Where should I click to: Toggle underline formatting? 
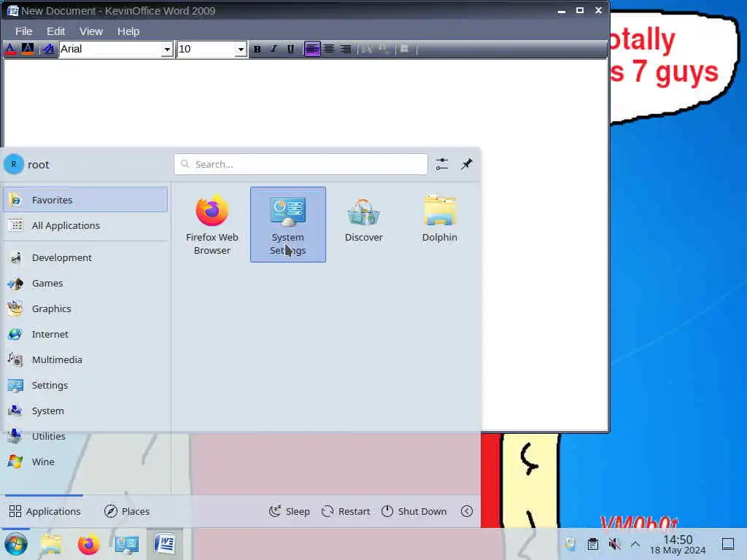click(x=290, y=49)
